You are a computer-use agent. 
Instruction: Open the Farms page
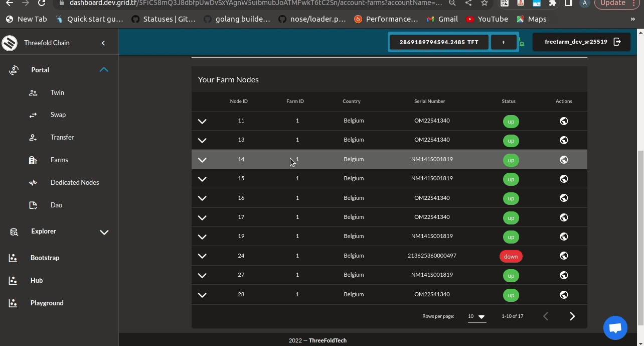click(59, 160)
